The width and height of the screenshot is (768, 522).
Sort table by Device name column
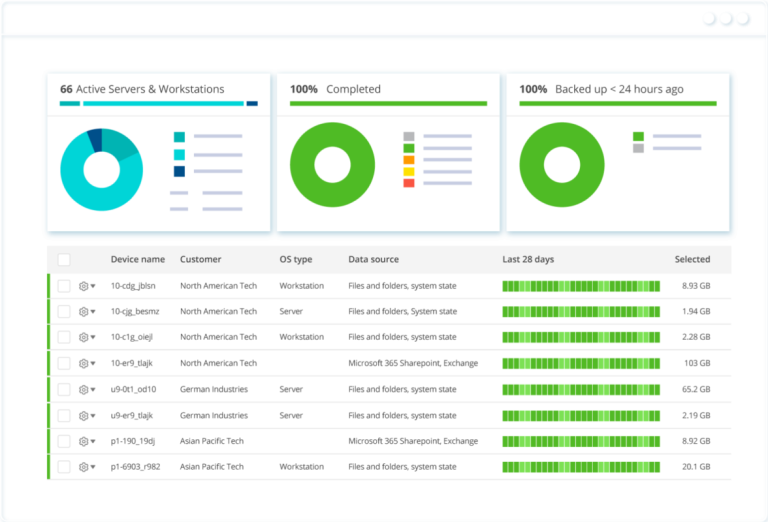point(137,260)
